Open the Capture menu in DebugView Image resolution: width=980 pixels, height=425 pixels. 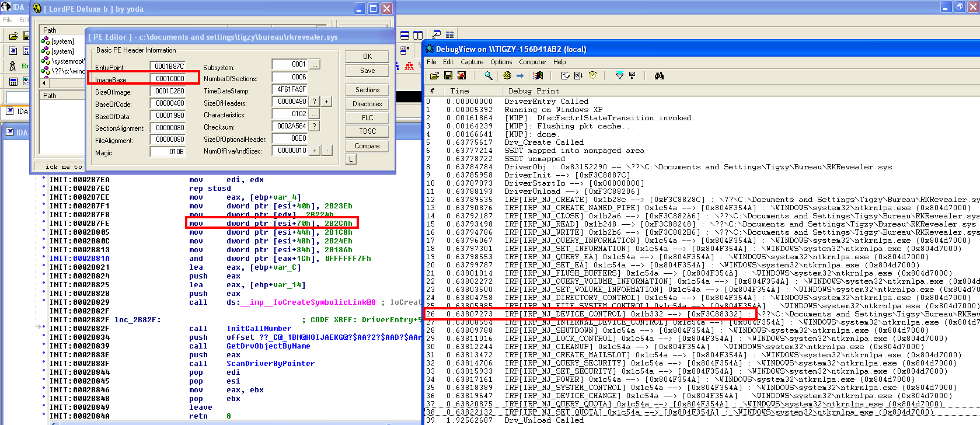pyautogui.click(x=472, y=62)
